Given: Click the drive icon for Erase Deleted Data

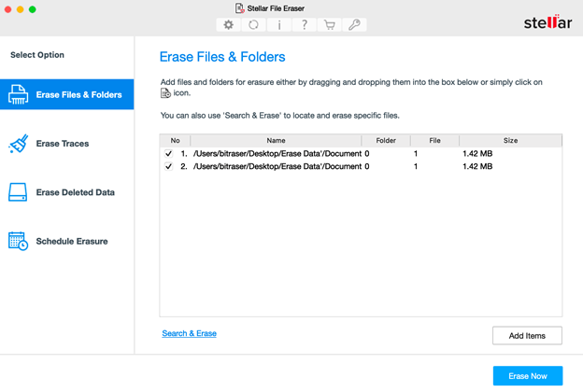Looking at the screenshot, I should tap(18, 192).
